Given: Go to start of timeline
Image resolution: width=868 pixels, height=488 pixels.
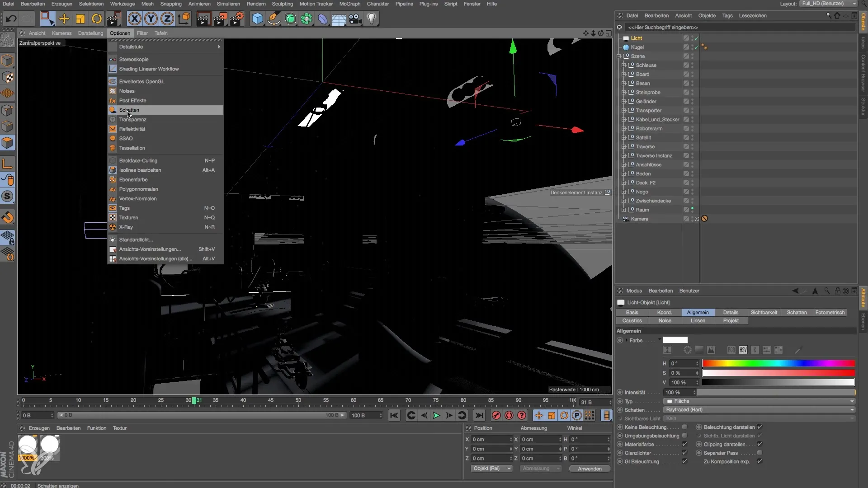Looking at the screenshot, I should pos(394,415).
